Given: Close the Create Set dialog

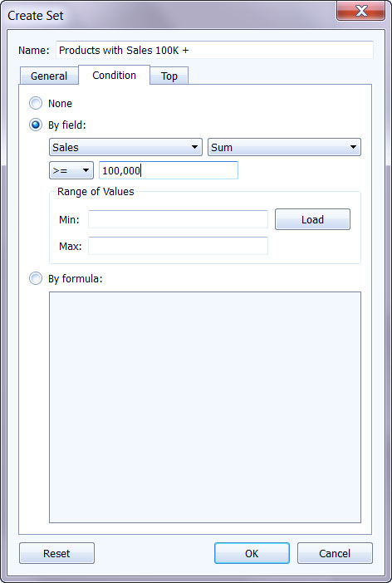Looking at the screenshot, I should point(361,11).
